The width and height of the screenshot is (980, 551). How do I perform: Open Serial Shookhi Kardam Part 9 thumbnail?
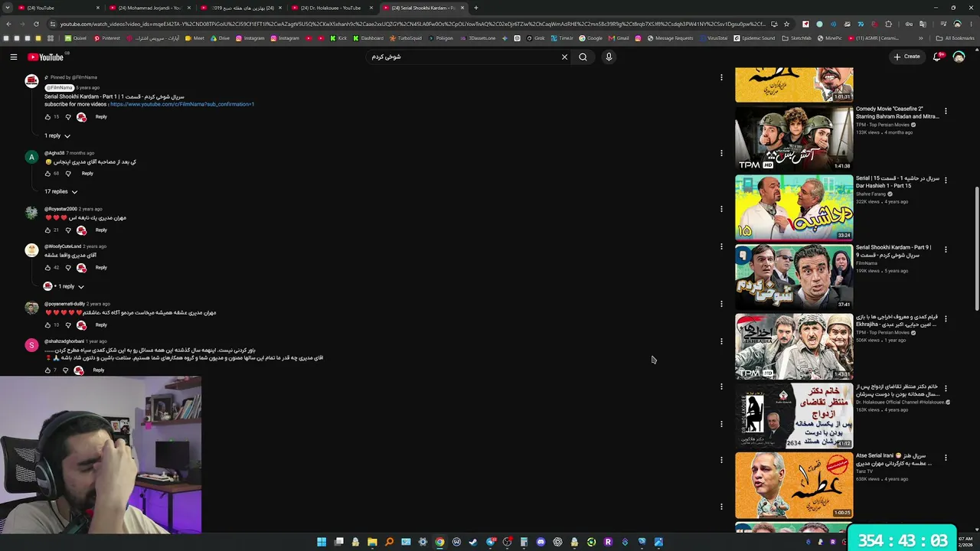click(794, 277)
